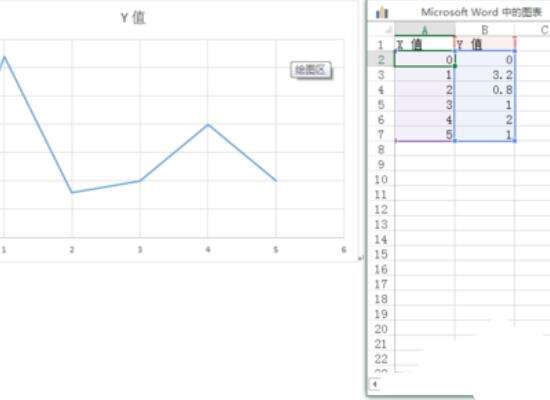Image resolution: width=550 pixels, height=400 pixels.
Task: Select row header 22
Action: coord(381,359)
